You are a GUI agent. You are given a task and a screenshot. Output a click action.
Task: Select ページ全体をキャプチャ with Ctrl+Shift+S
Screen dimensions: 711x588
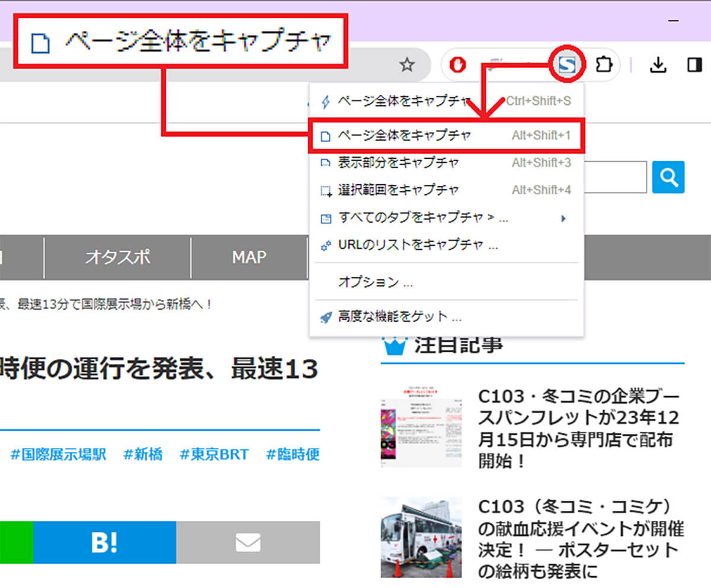click(x=446, y=101)
